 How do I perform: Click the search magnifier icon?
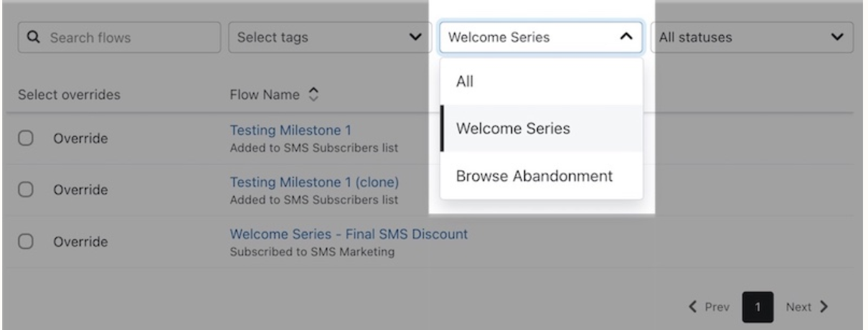tap(32, 37)
